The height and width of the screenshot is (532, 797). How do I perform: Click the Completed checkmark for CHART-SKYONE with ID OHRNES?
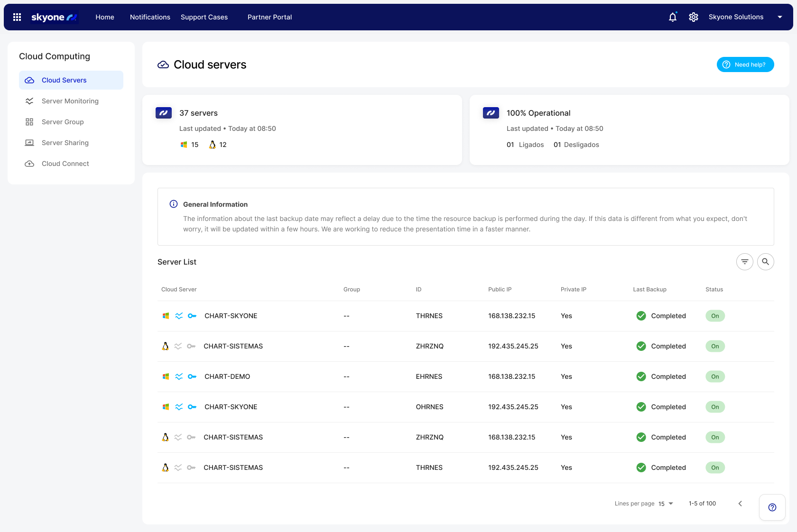coord(641,407)
